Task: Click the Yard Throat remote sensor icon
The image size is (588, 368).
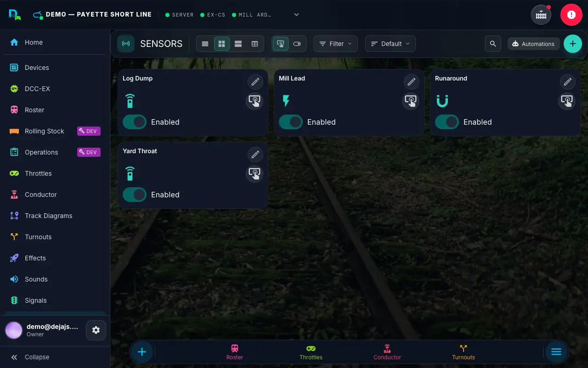Action: coord(130,173)
